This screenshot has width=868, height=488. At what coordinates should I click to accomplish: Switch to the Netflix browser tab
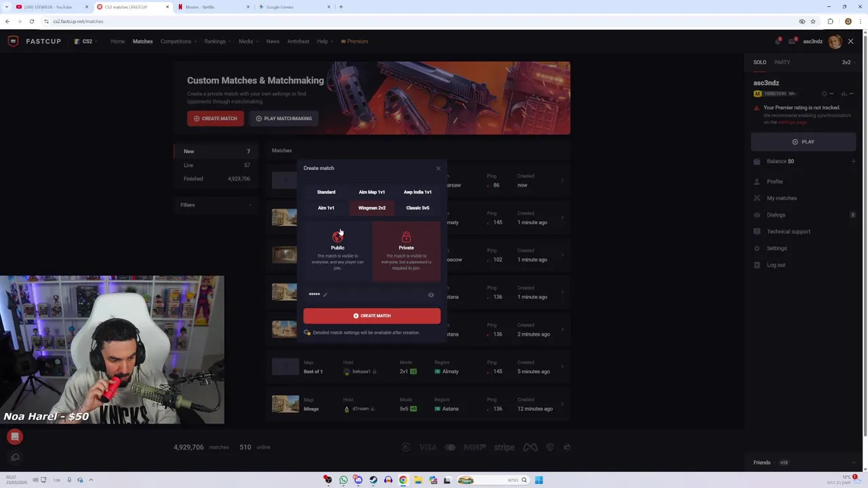(212, 7)
